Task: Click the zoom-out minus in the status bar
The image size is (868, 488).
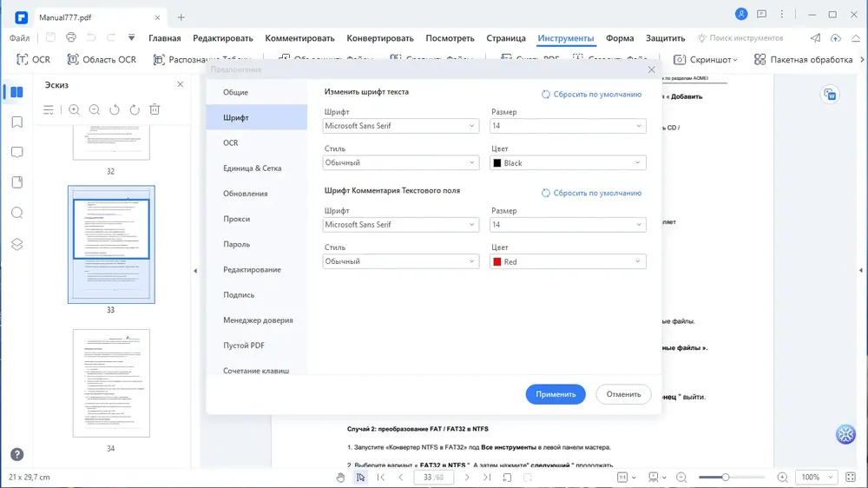Action: (681, 478)
